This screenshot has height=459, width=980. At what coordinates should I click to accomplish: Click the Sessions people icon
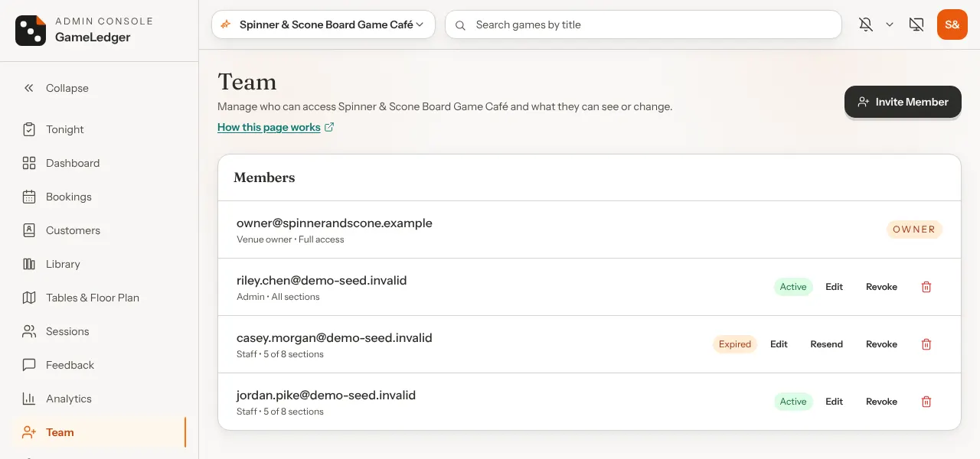29,331
